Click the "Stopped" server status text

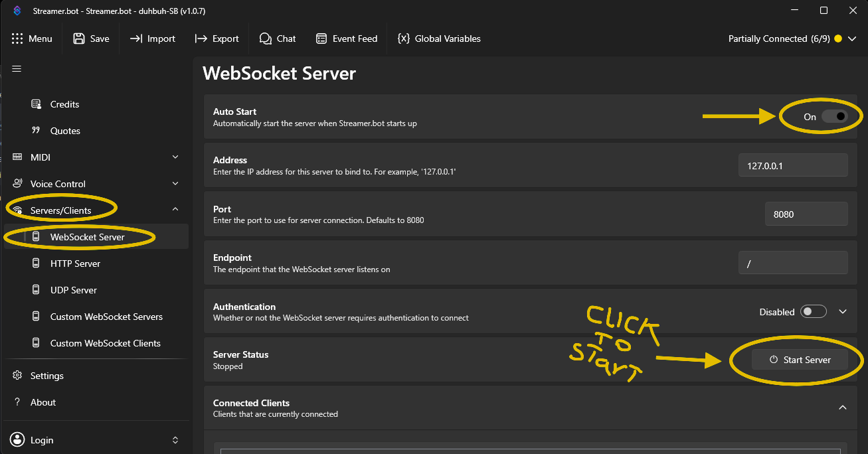(228, 366)
